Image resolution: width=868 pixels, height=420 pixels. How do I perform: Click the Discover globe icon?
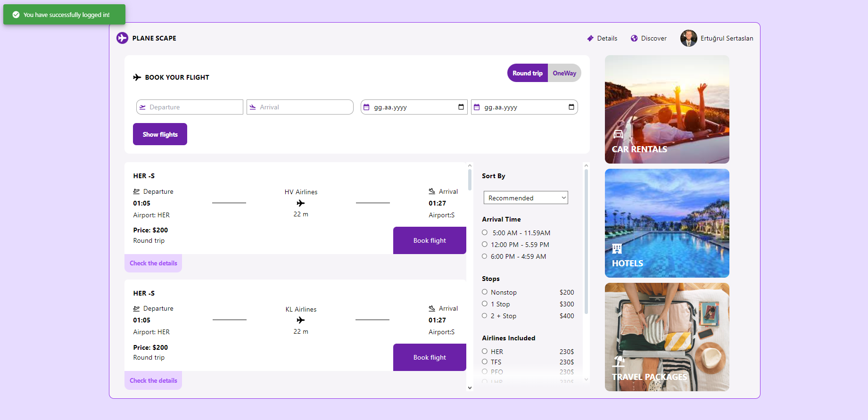[634, 38]
